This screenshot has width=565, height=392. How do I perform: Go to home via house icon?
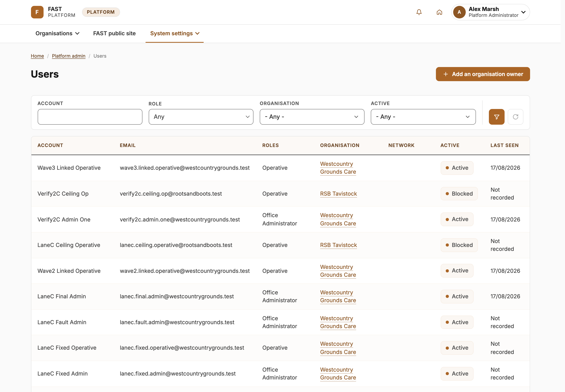click(x=439, y=12)
